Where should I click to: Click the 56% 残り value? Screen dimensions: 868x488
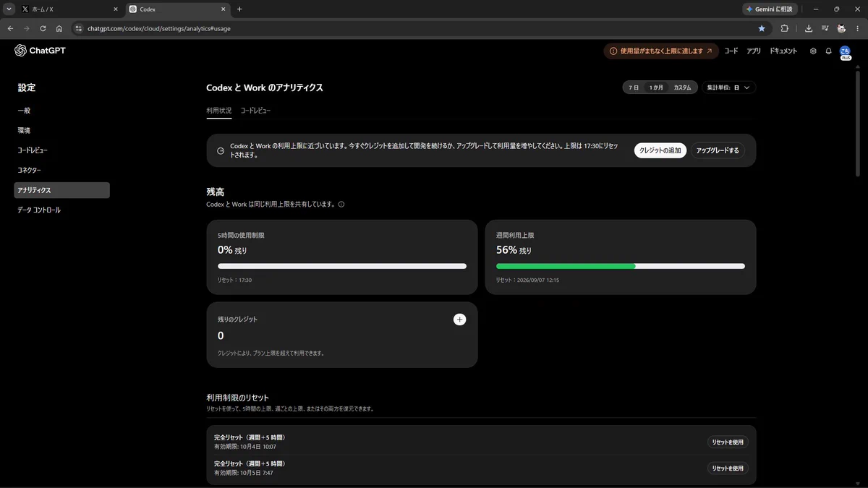coord(514,250)
